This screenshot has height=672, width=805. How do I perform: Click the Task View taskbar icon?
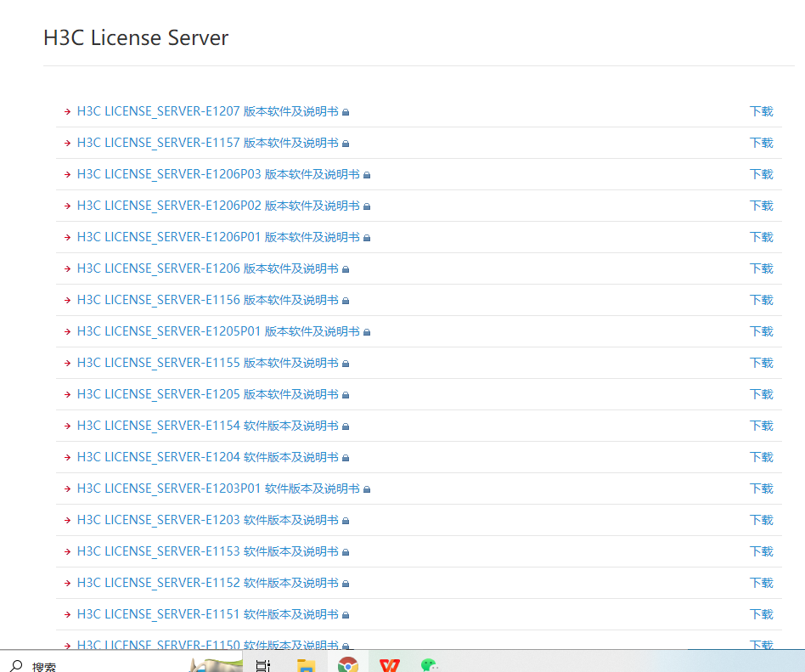click(263, 666)
